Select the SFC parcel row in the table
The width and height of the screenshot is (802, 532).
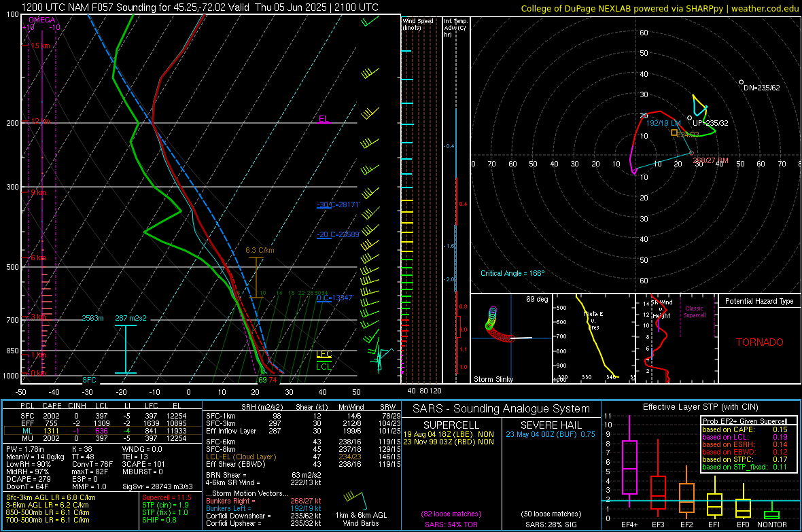tap(103, 416)
